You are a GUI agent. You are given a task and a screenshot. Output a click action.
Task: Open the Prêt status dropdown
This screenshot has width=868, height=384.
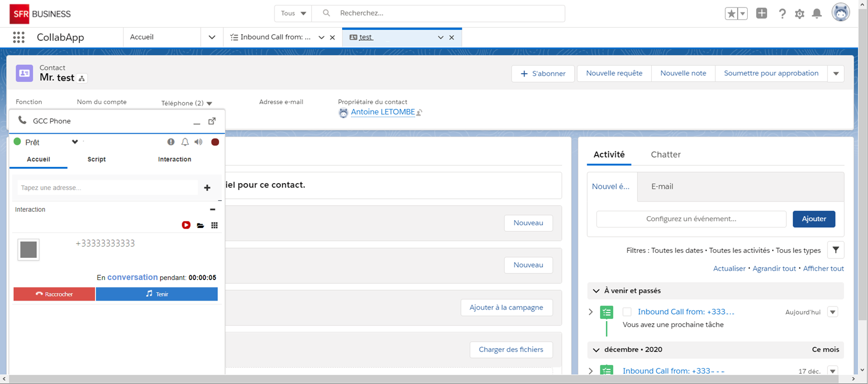click(75, 142)
